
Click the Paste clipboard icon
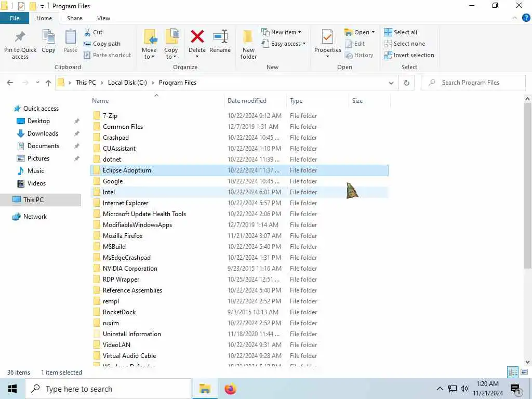pos(70,37)
